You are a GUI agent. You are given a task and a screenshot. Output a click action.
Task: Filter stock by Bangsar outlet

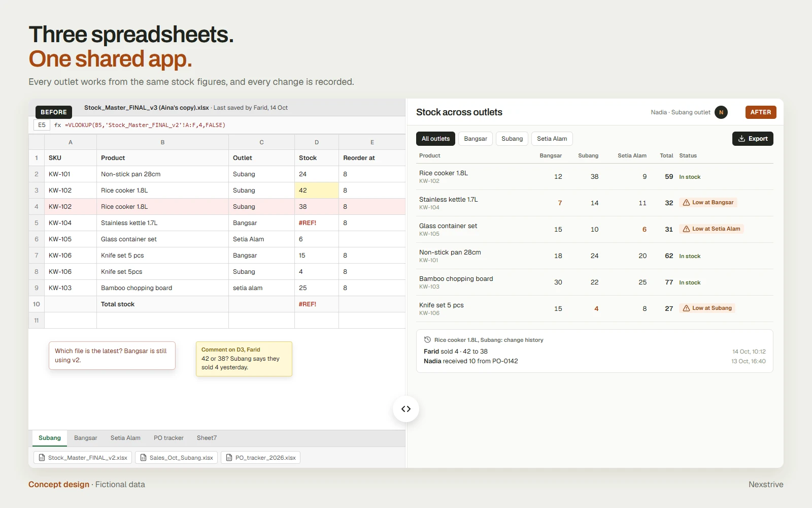pos(476,139)
